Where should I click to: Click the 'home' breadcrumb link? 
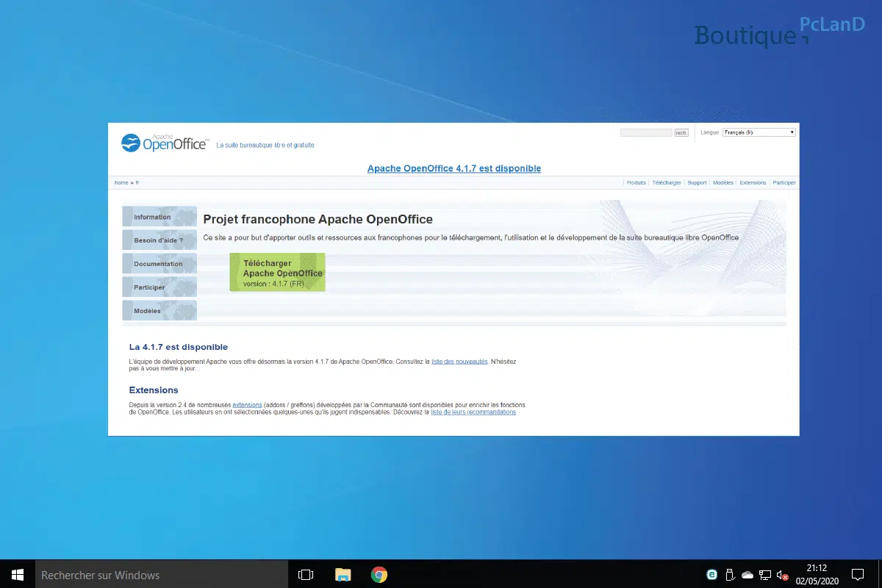point(121,182)
